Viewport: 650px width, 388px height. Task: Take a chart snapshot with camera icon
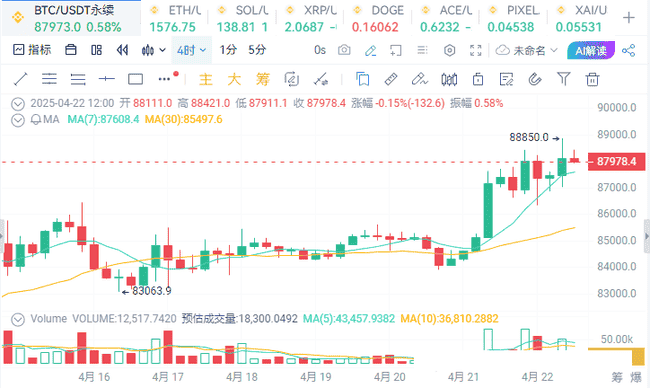[344, 50]
